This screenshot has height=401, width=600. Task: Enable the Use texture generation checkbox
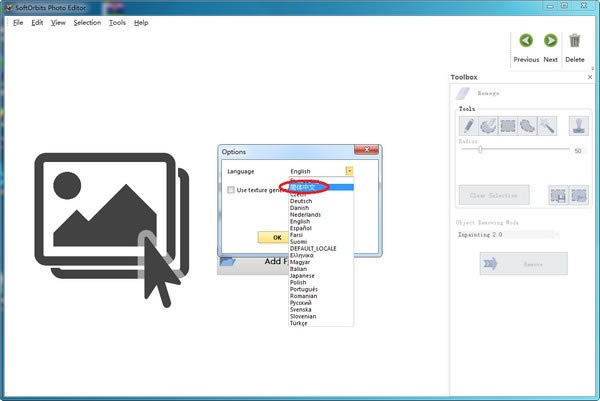(x=231, y=189)
